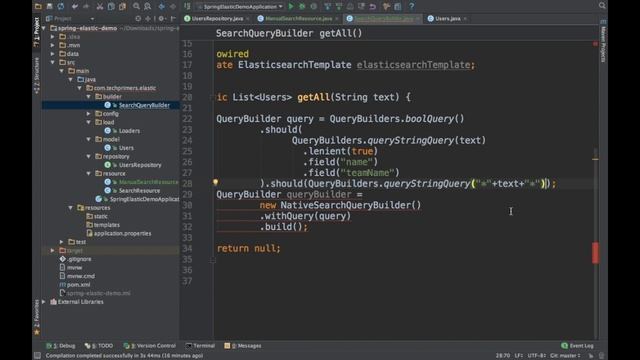Image resolution: width=640 pixels, height=360 pixels.
Task: Open the Messages tool window tab
Action: [243, 346]
